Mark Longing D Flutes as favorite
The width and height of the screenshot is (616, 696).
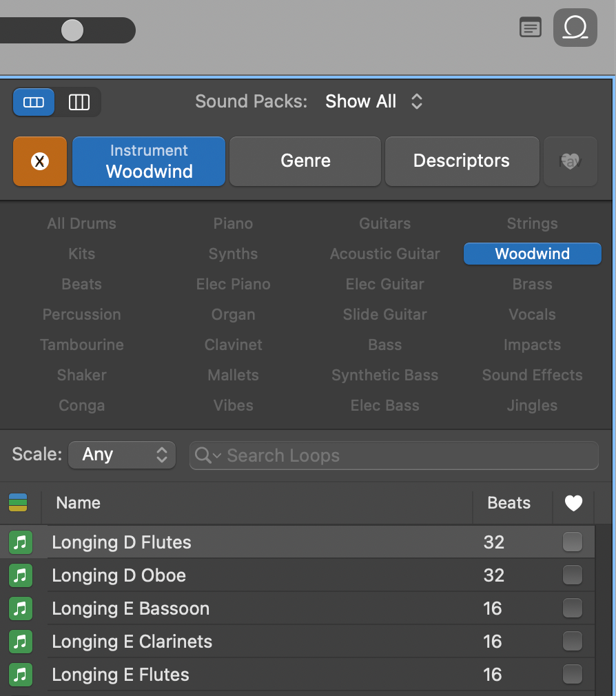pyautogui.click(x=572, y=542)
